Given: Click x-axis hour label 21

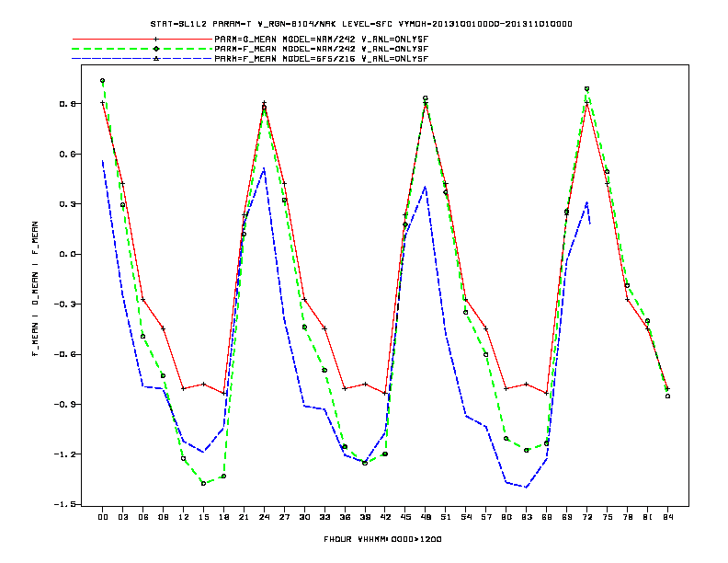Looking at the screenshot, I should [x=244, y=517].
